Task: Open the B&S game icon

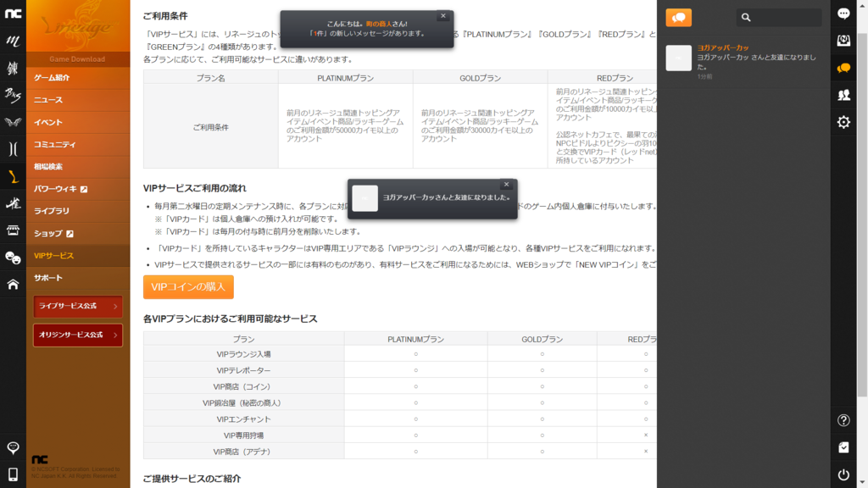Action: point(13,95)
